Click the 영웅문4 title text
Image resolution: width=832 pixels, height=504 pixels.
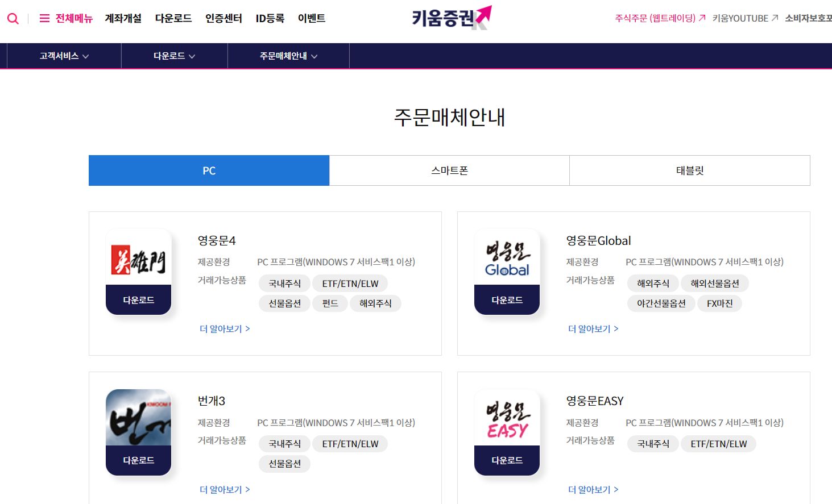pos(217,240)
